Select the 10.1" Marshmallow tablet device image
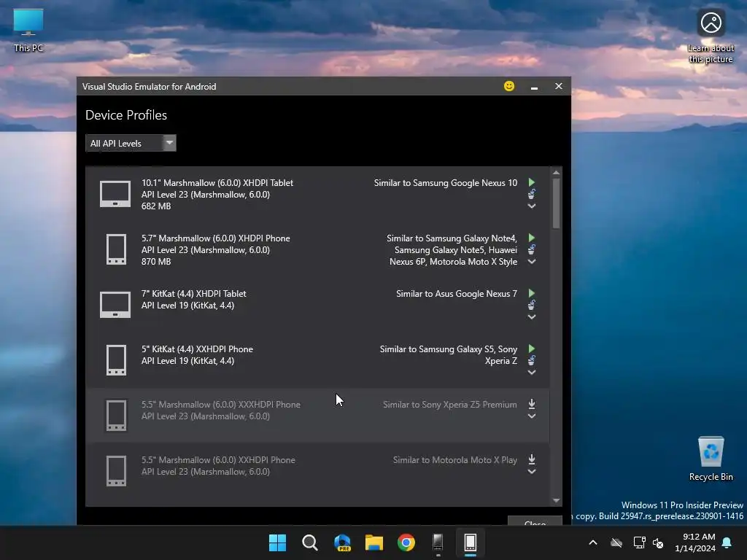 [x=115, y=194]
